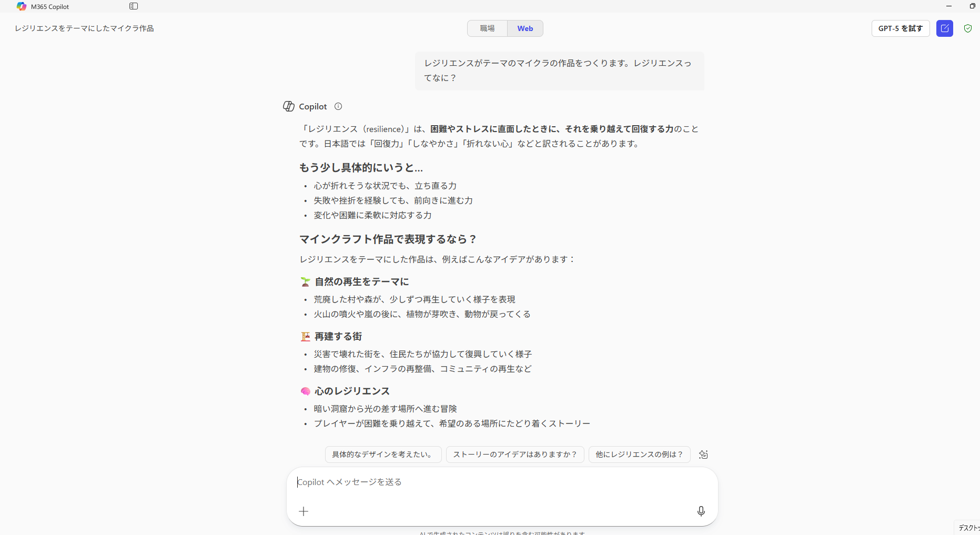980x535 pixels.
Task: Click the brain emoji near 心のレジリエンス
Action: (x=305, y=391)
